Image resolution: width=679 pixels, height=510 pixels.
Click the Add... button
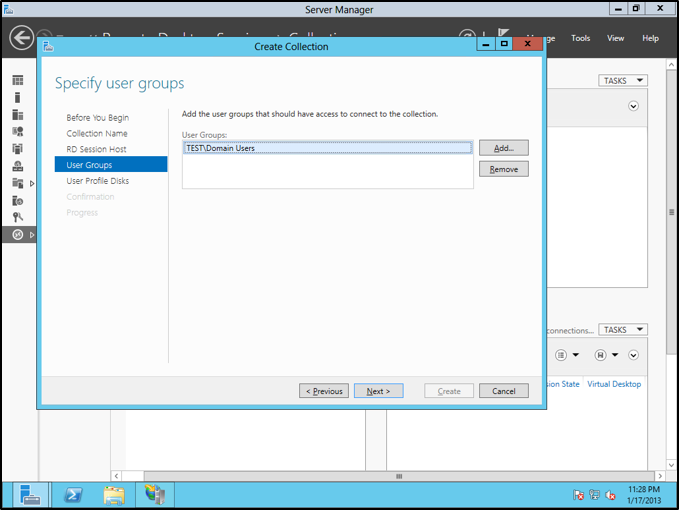point(503,148)
